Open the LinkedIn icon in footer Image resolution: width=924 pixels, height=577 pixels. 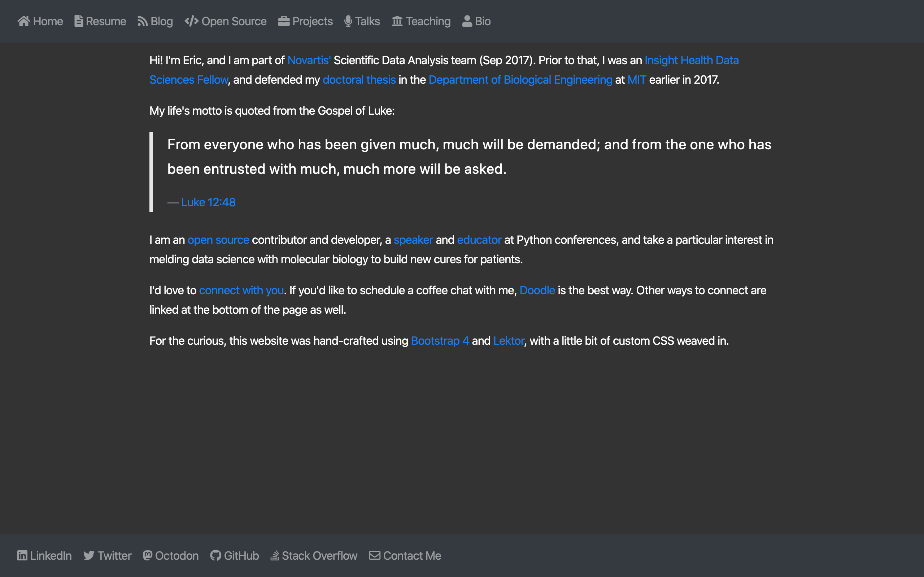pyautogui.click(x=22, y=555)
